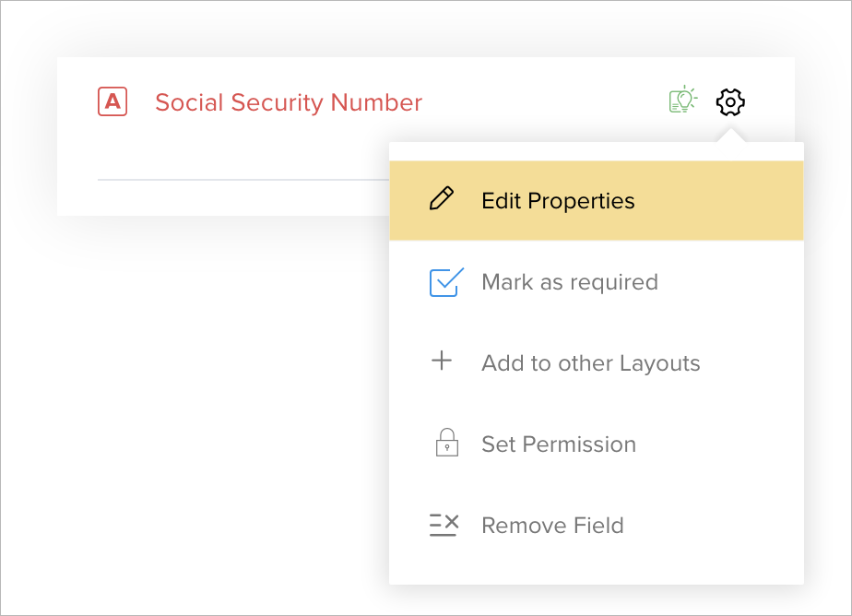This screenshot has width=852, height=616.
Task: Choose the Mark as required label
Action: [569, 282]
